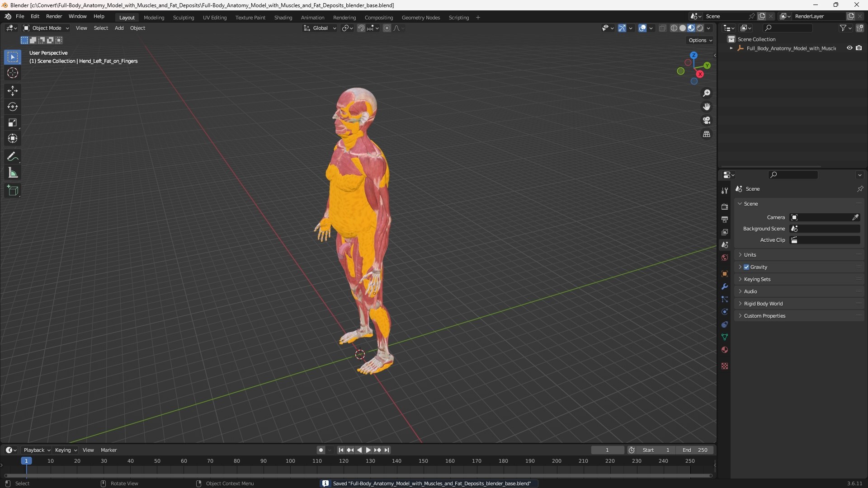868x488 pixels.
Task: Click the timeline horizontal scrollbar
Action: coord(358,476)
